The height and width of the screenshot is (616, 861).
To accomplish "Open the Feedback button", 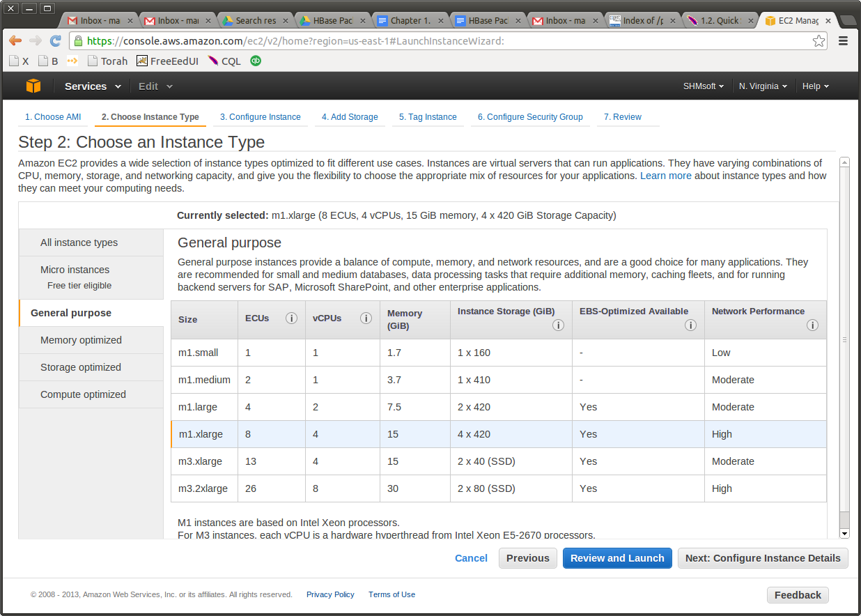I will (x=798, y=595).
